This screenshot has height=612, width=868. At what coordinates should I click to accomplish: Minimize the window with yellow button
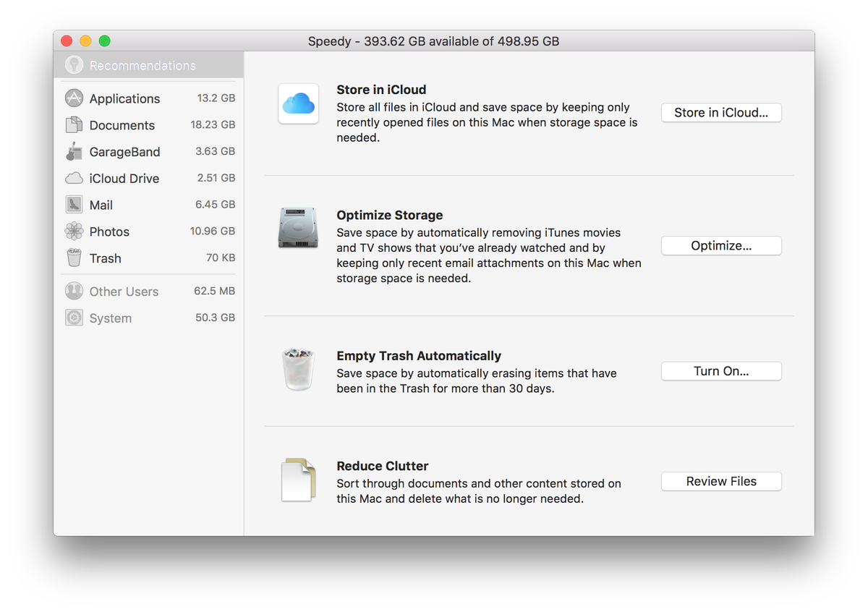[86, 41]
